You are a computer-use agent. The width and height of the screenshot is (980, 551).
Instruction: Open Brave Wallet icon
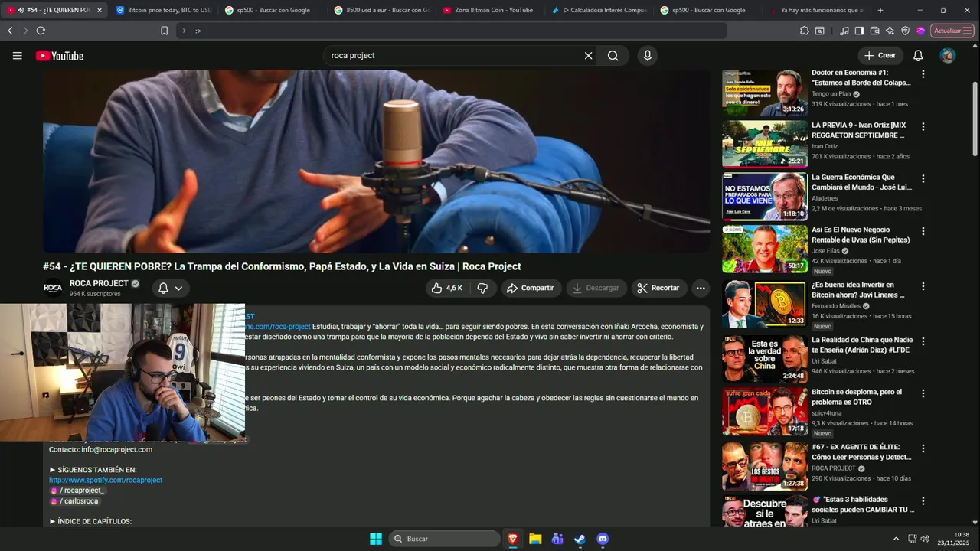[x=874, y=31]
